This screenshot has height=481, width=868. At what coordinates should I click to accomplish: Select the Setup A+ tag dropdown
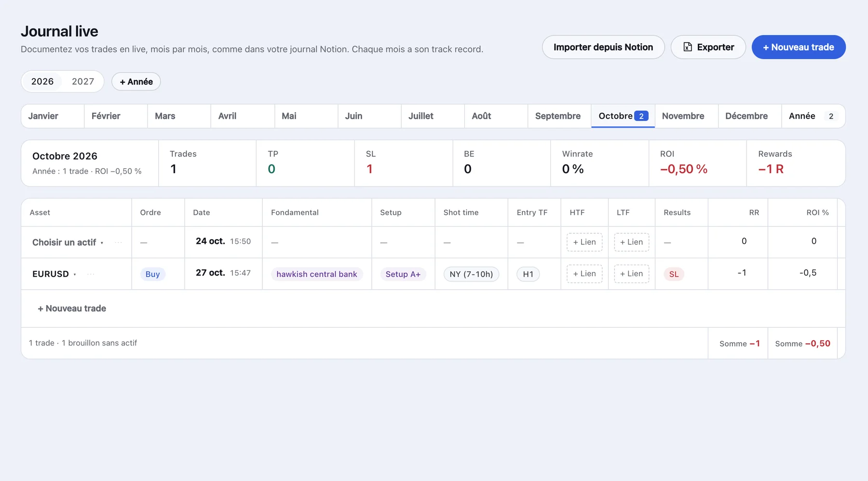403,274
